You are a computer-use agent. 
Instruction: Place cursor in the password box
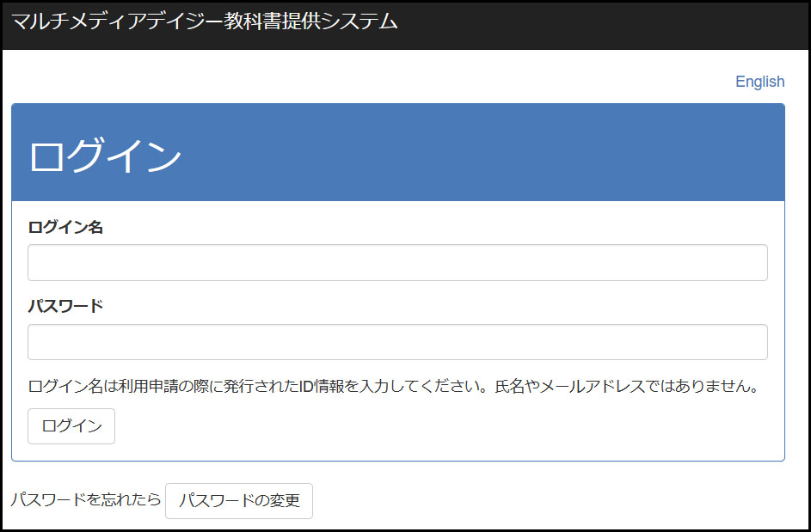pyautogui.click(x=397, y=342)
